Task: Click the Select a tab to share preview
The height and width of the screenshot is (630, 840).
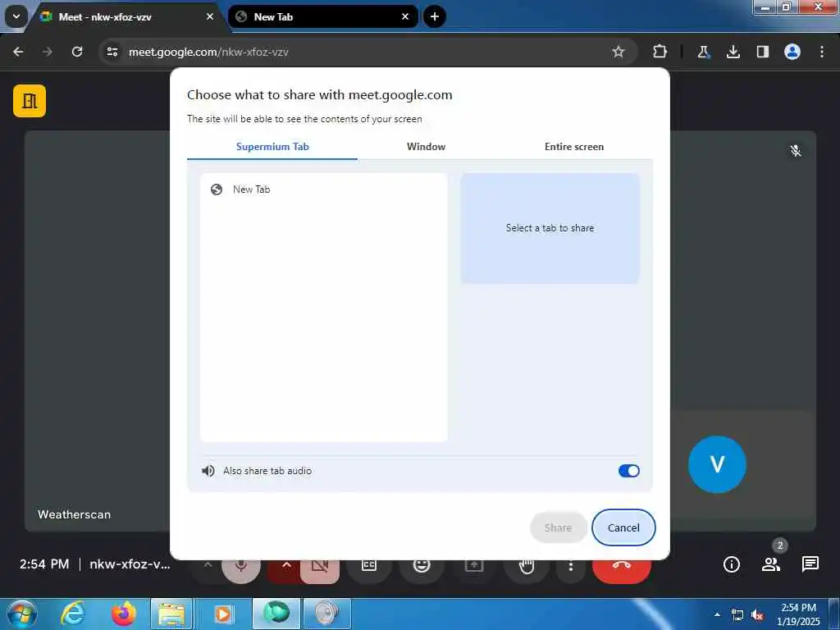Action: 550,228
